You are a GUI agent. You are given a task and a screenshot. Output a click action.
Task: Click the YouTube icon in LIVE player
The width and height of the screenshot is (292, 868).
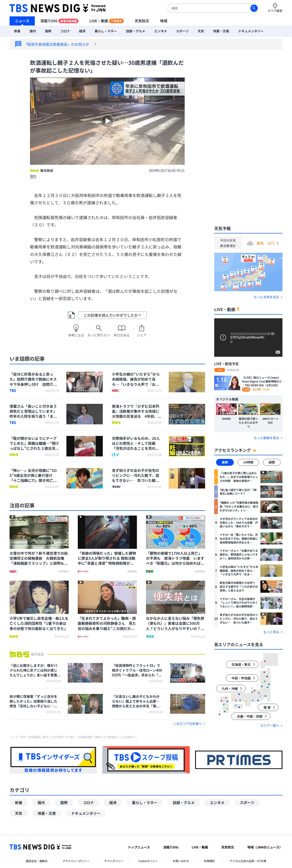pyautogui.click(x=277, y=352)
